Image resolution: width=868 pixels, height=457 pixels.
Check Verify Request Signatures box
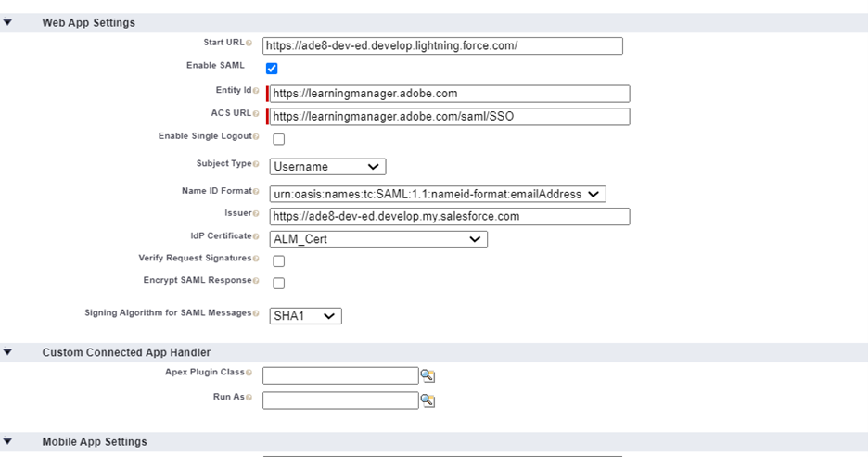point(278,261)
